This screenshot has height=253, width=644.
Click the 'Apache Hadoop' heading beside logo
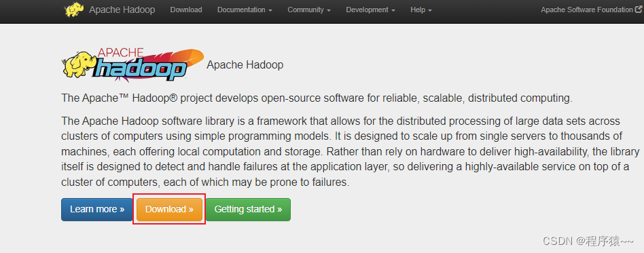tap(245, 65)
